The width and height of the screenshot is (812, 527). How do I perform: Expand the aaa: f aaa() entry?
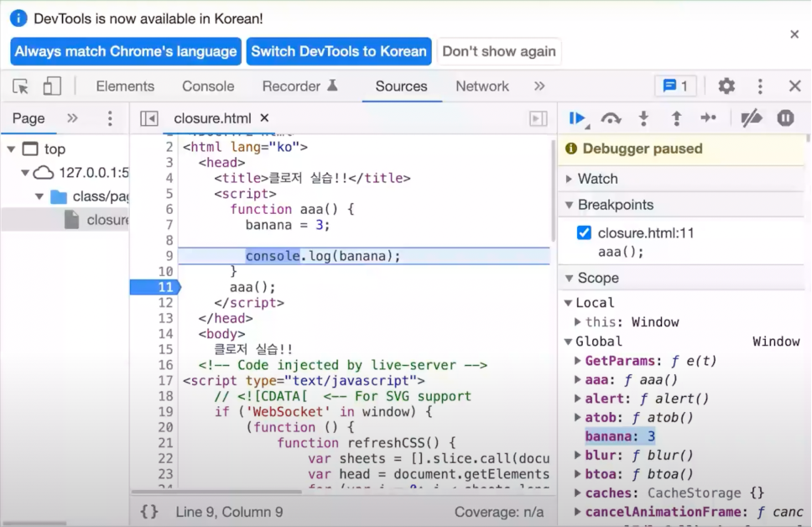(x=577, y=380)
